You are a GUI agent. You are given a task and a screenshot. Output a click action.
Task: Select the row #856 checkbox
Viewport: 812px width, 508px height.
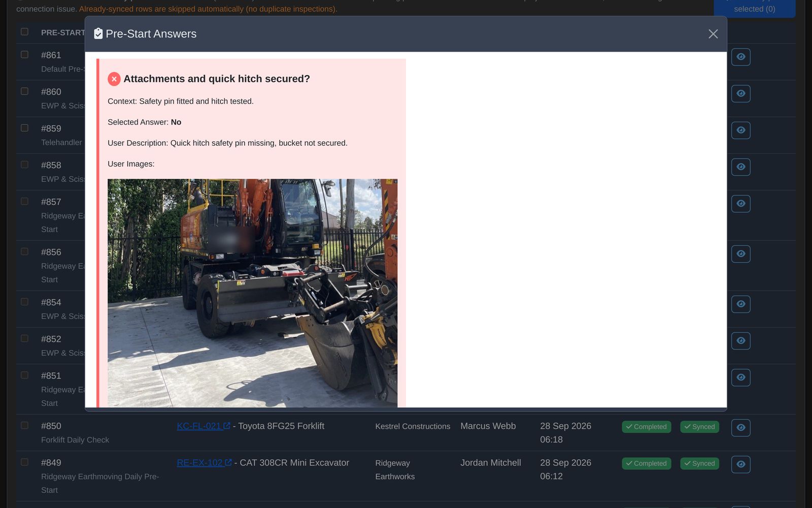[24, 251]
